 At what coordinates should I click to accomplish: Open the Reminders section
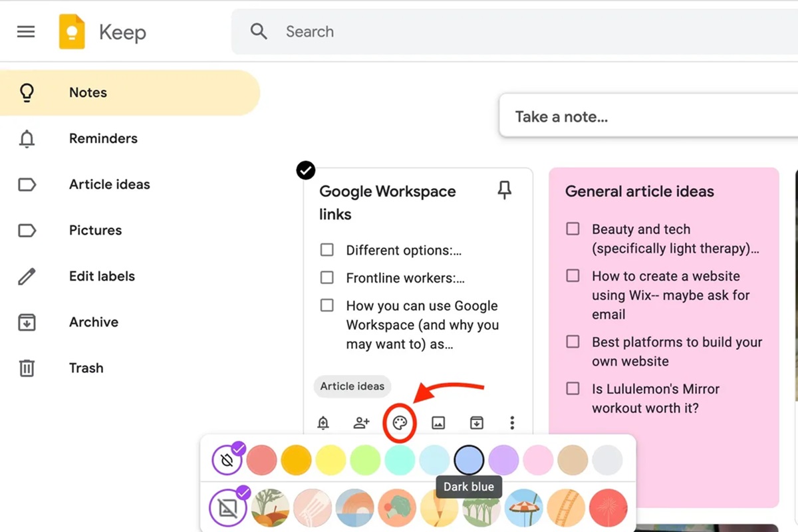point(130,138)
